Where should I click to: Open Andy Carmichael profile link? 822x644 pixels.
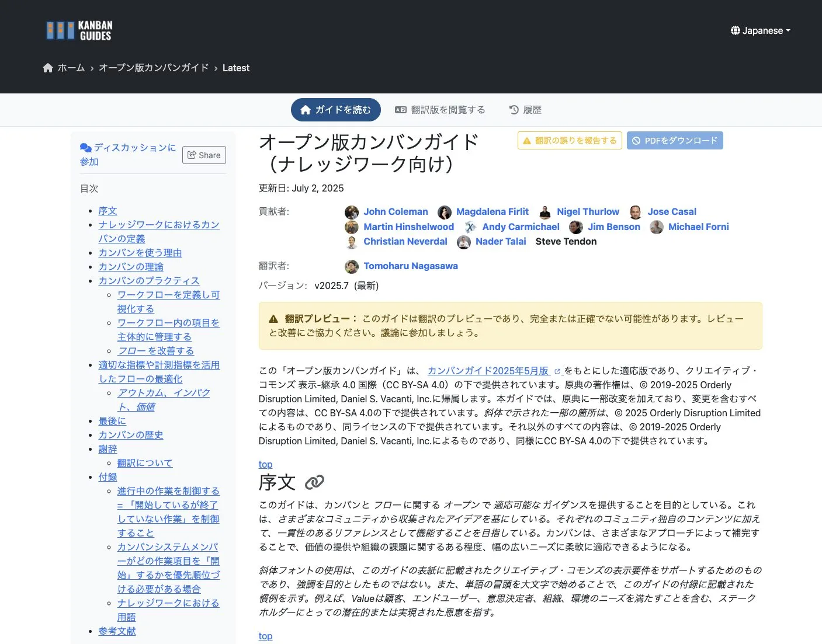click(521, 227)
